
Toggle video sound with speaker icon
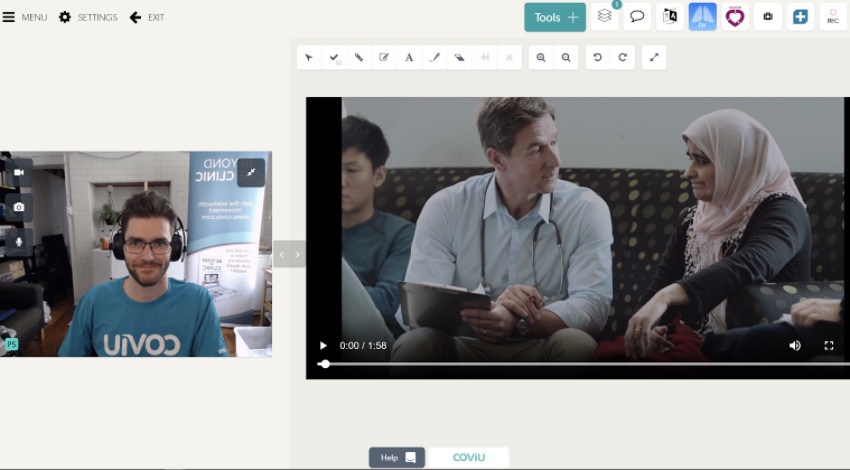point(795,346)
